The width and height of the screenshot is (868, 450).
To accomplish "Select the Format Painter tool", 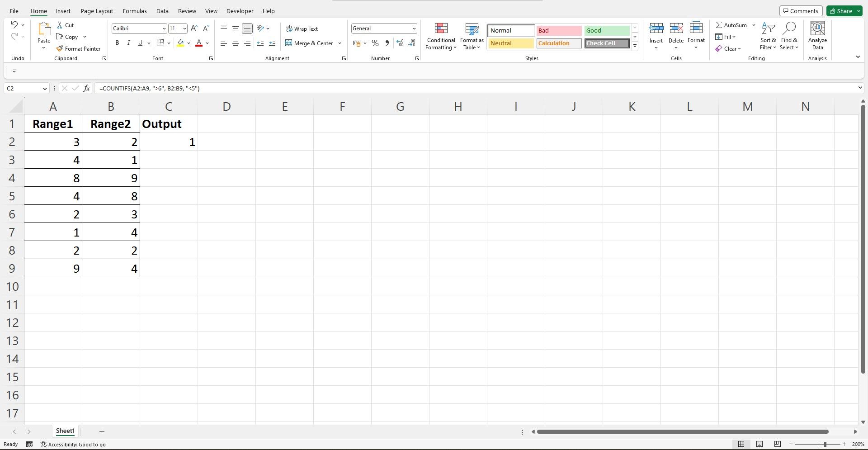I will coord(79,48).
